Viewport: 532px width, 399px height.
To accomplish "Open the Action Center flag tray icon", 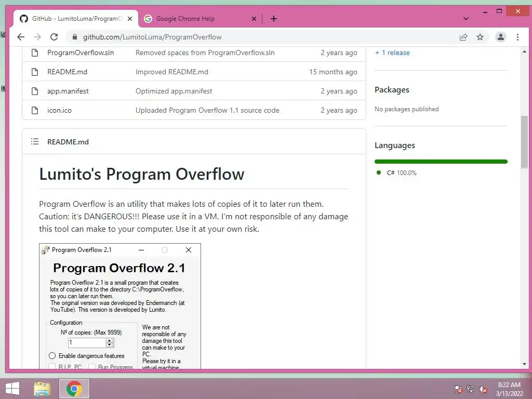I will [x=458, y=389].
